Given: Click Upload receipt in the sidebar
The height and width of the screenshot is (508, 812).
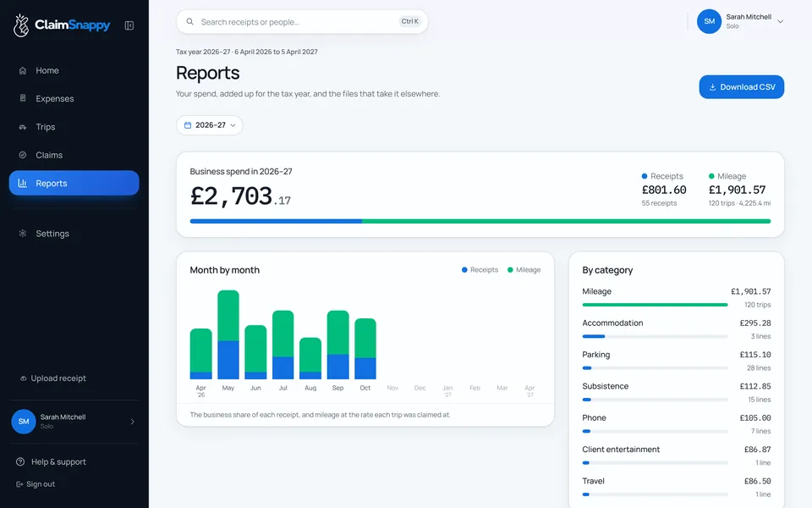Looking at the screenshot, I should [x=53, y=378].
